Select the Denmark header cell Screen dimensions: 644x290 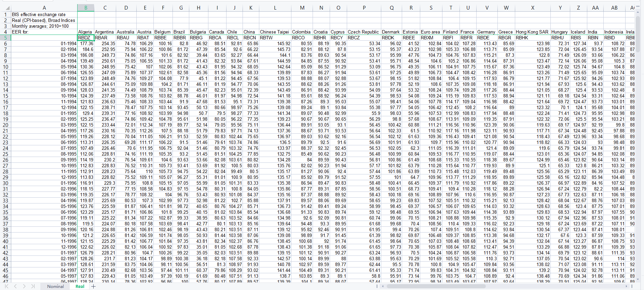pyautogui.click(x=392, y=32)
